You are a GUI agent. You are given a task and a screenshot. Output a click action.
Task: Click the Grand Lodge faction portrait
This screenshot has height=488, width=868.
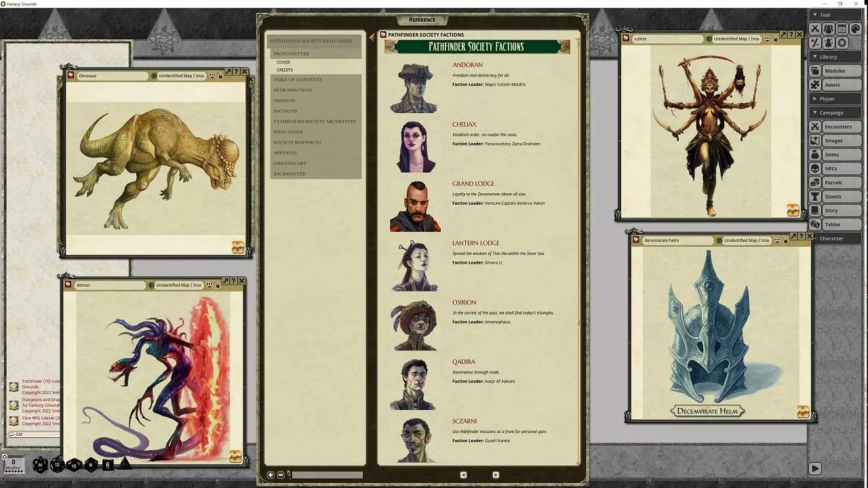414,207
